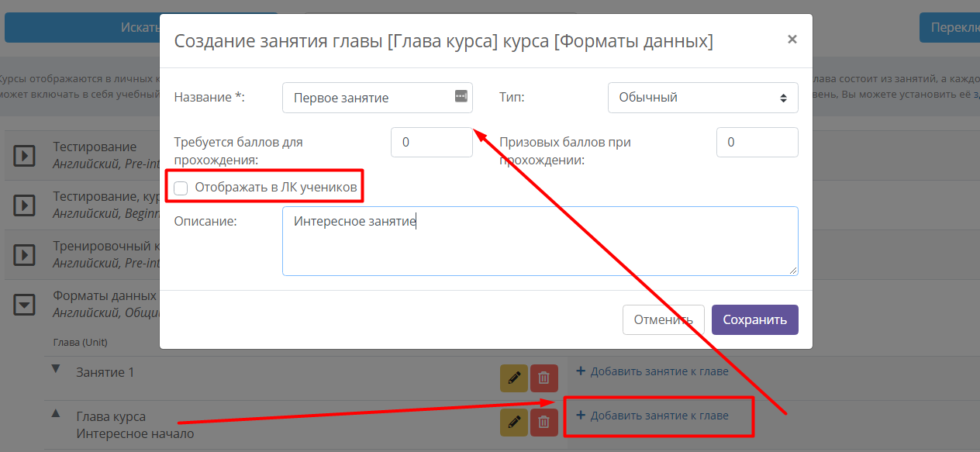Delete Глава курса with the trash icon
The width and height of the screenshot is (980, 452).
click(x=543, y=422)
